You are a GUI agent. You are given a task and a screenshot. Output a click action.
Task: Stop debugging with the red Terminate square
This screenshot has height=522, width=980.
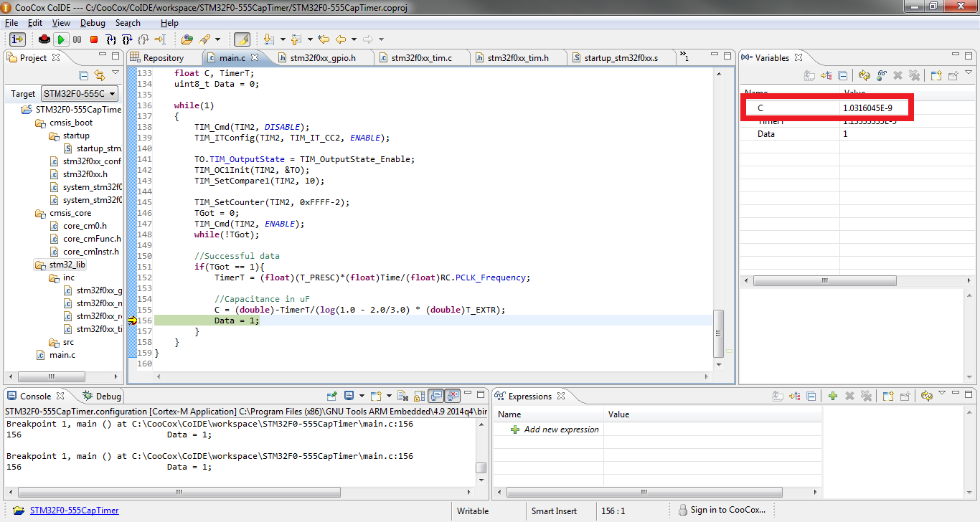click(93, 39)
